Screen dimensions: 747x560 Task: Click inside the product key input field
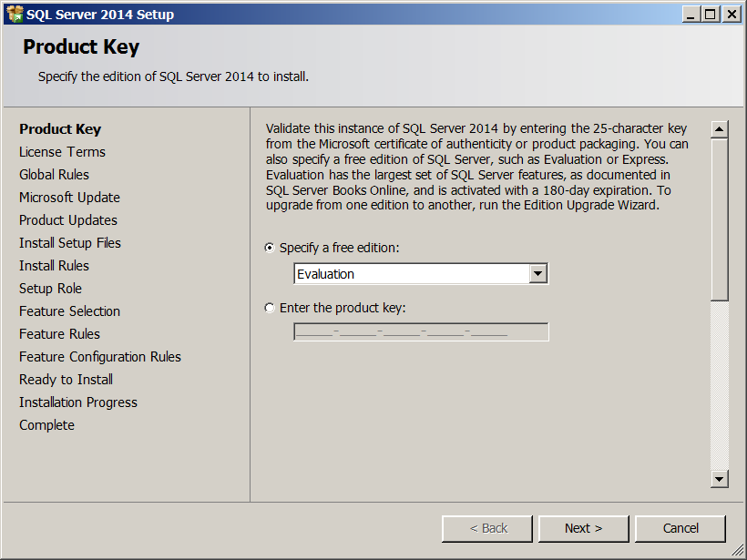pos(421,331)
